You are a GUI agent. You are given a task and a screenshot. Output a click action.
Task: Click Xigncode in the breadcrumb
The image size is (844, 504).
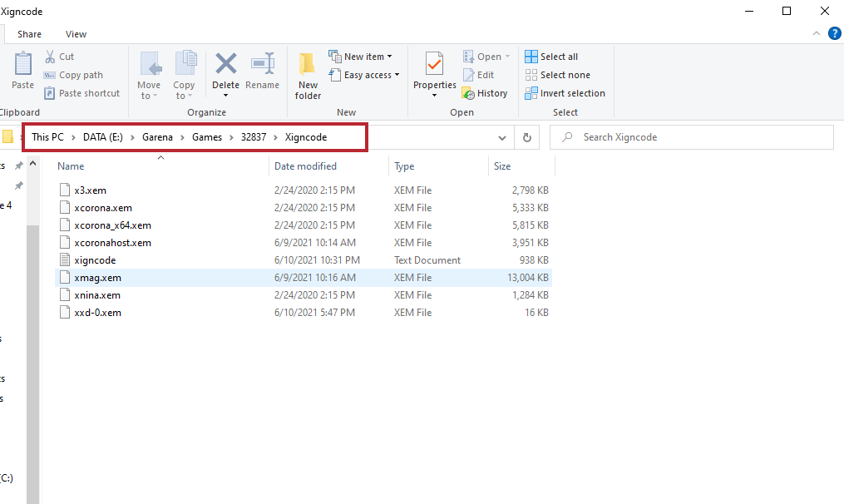[x=306, y=137]
